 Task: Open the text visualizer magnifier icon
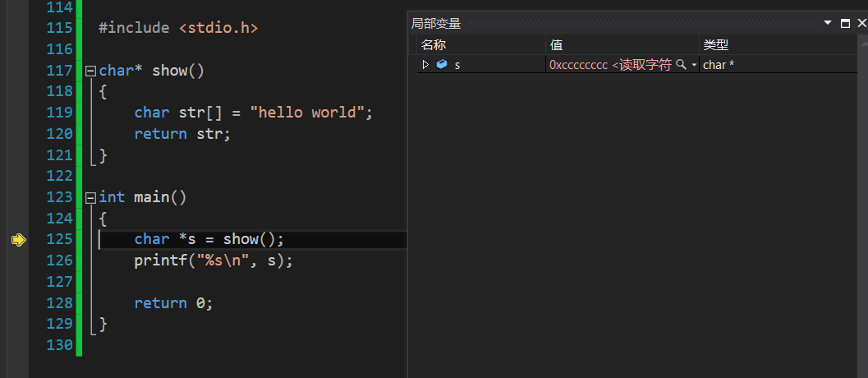click(680, 64)
